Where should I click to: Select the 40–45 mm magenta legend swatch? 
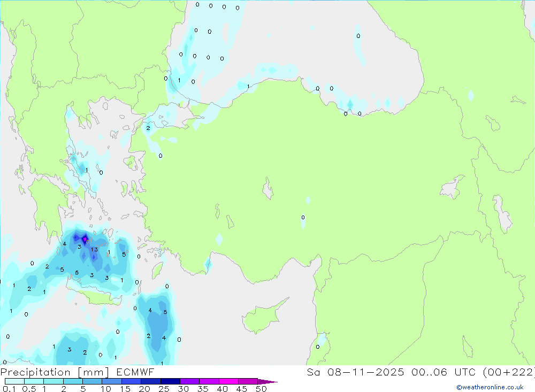pos(228,381)
